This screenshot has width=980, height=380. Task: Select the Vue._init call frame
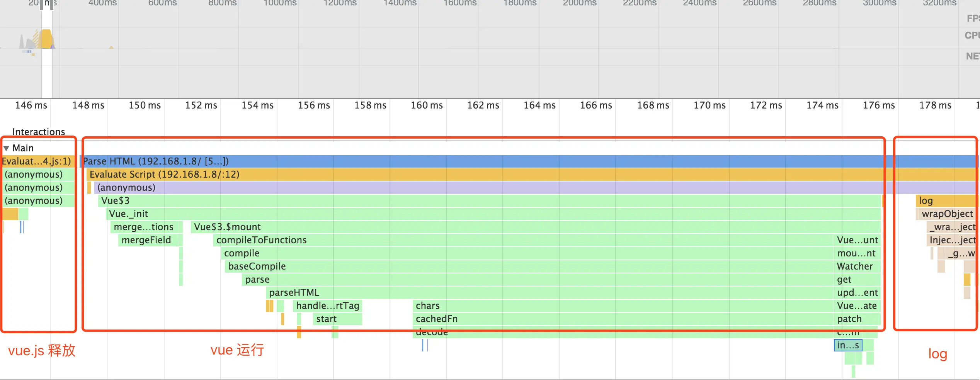(493, 214)
